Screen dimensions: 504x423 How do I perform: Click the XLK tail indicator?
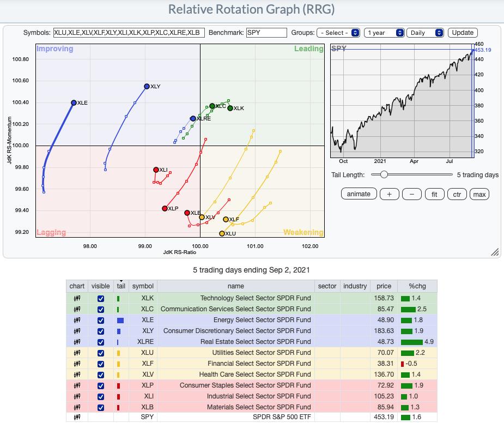(x=118, y=299)
